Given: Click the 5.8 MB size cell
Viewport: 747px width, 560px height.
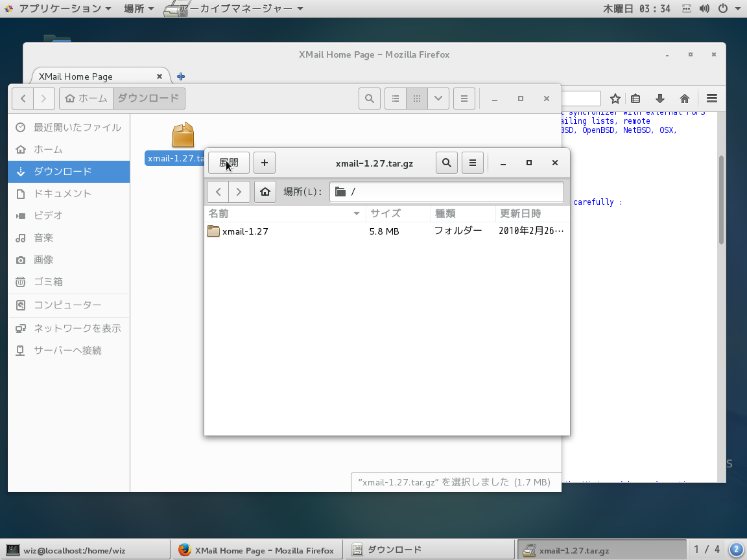Looking at the screenshot, I should tap(384, 231).
